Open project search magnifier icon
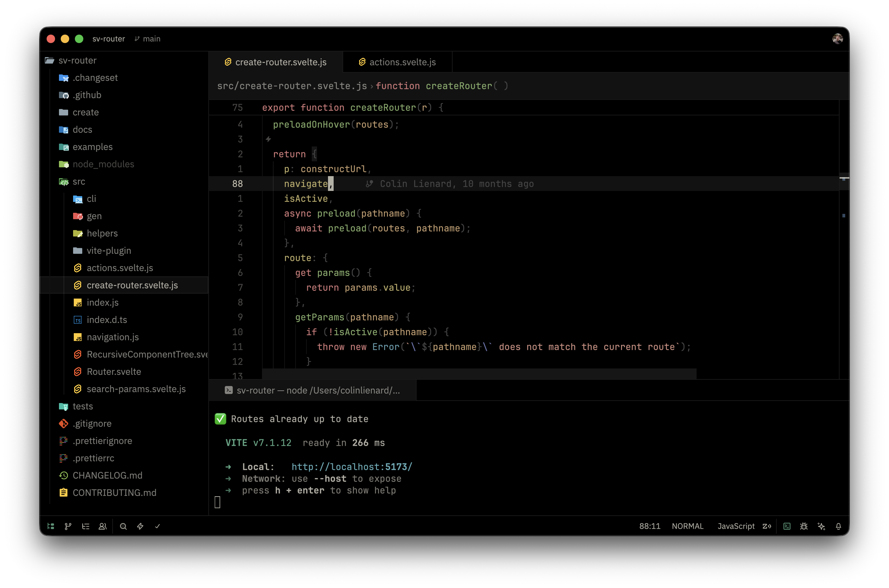The width and height of the screenshot is (889, 588). point(123,526)
